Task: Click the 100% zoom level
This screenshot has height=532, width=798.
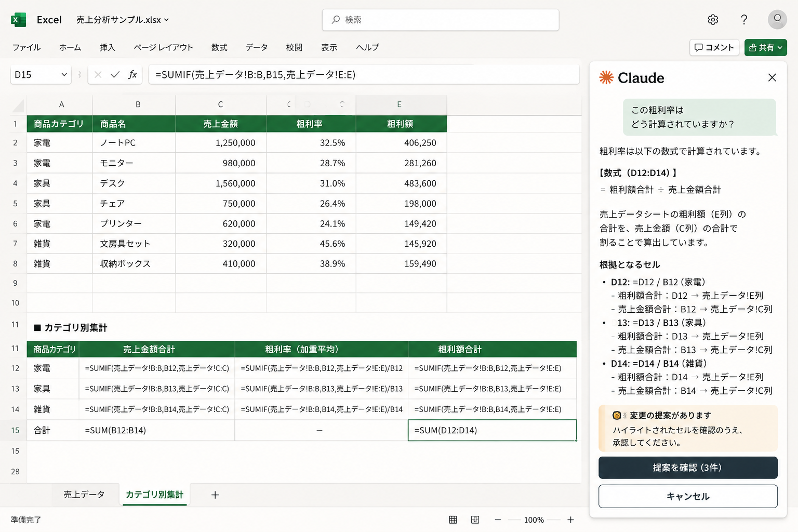Action: pyautogui.click(x=534, y=520)
